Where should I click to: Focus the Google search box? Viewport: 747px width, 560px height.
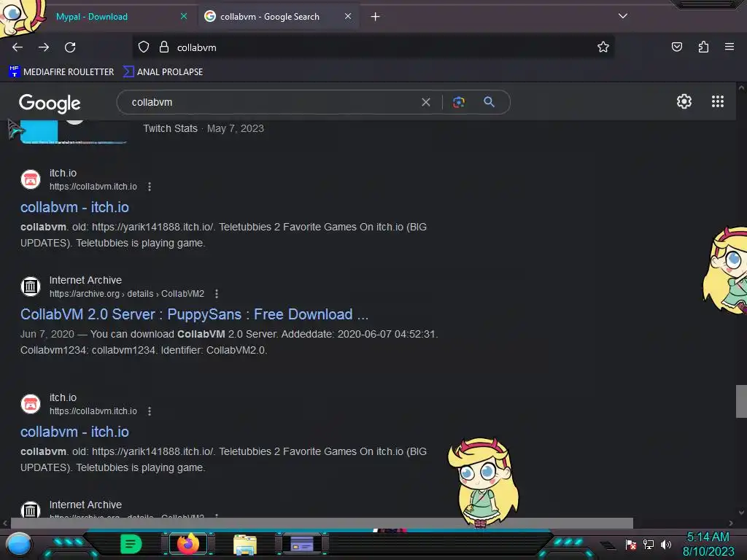(x=271, y=102)
